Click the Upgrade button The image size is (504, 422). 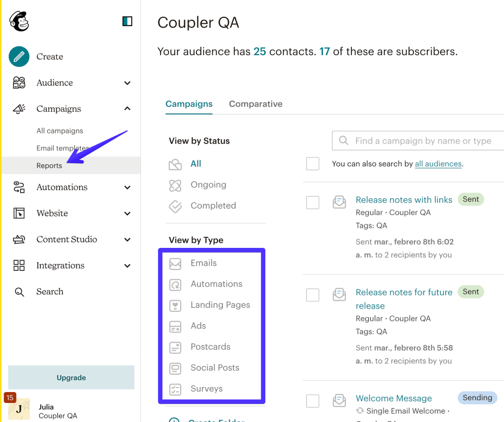click(71, 377)
